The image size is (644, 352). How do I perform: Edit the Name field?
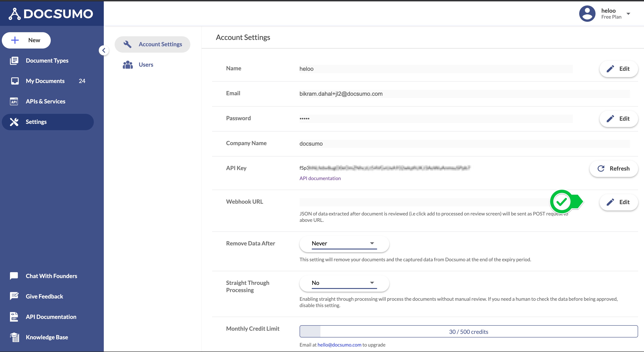pos(618,69)
